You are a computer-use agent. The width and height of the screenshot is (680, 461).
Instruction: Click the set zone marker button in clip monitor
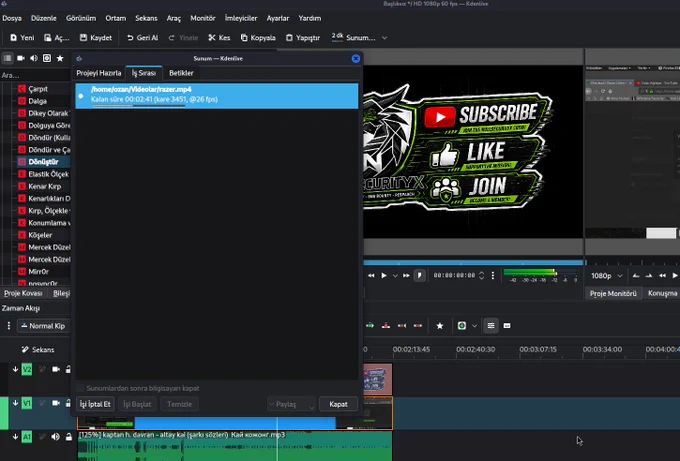[419, 275]
